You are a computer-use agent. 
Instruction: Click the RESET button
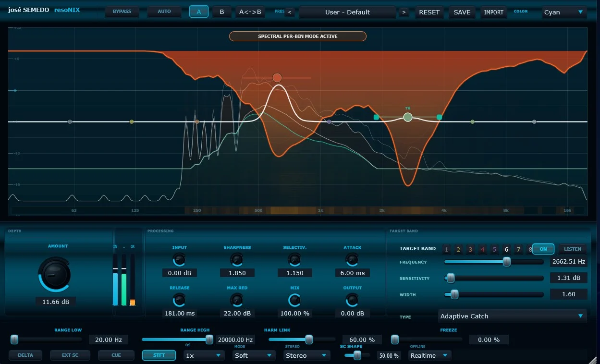(429, 12)
